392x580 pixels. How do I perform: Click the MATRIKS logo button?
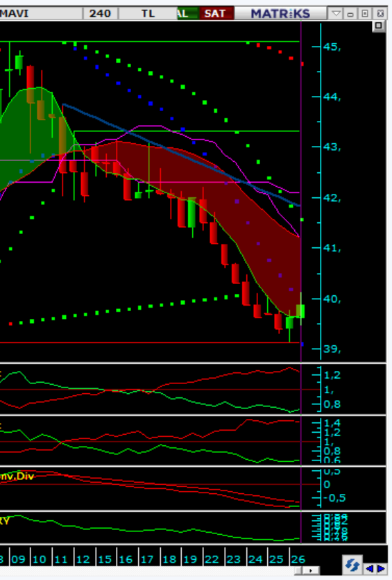pos(280,14)
